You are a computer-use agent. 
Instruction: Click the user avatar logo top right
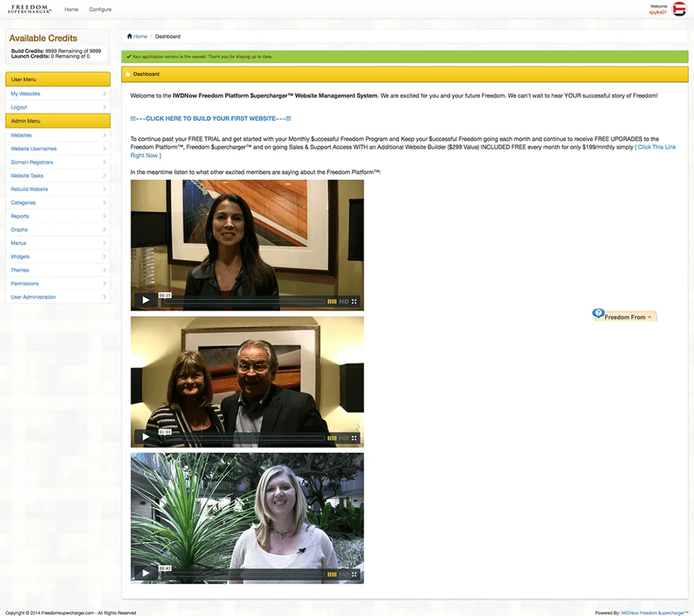[679, 9]
